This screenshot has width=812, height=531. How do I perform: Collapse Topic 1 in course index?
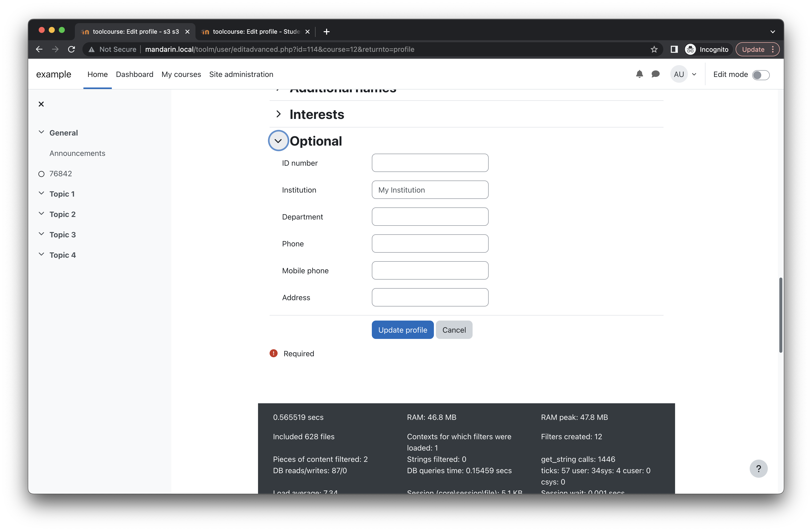point(41,193)
